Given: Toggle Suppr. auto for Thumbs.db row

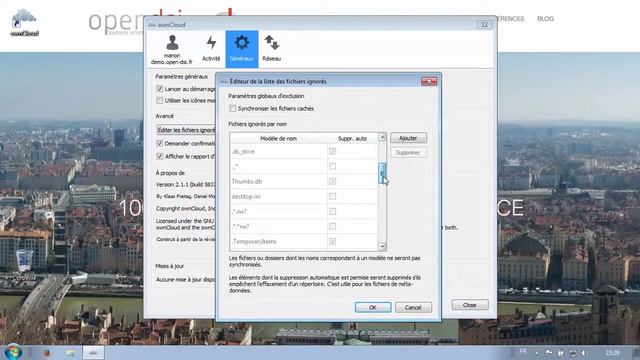Looking at the screenshot, I should click(x=333, y=181).
